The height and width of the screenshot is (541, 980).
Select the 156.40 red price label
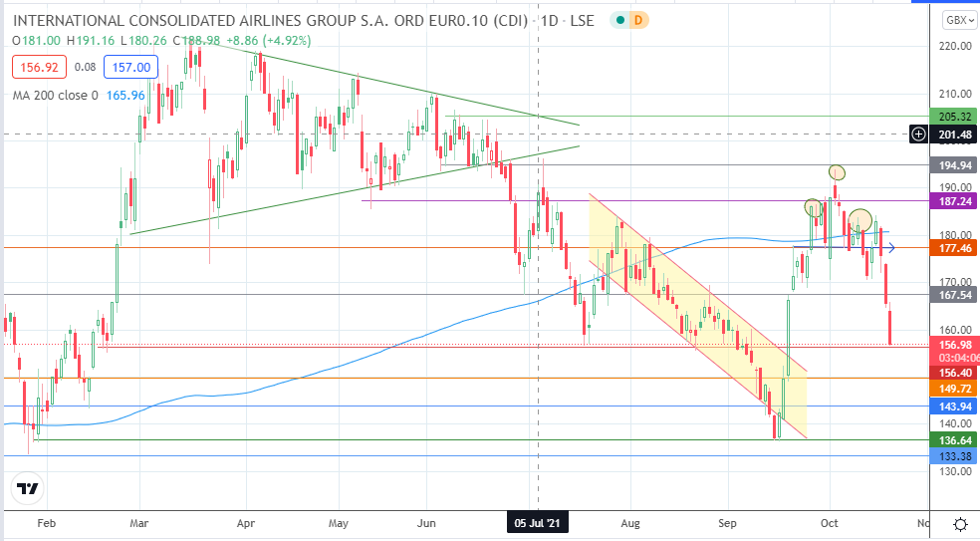(954, 373)
